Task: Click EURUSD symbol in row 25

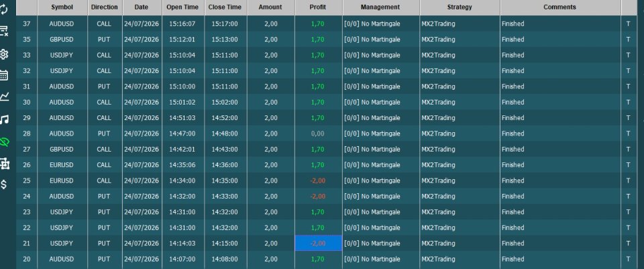Action: coord(62,180)
